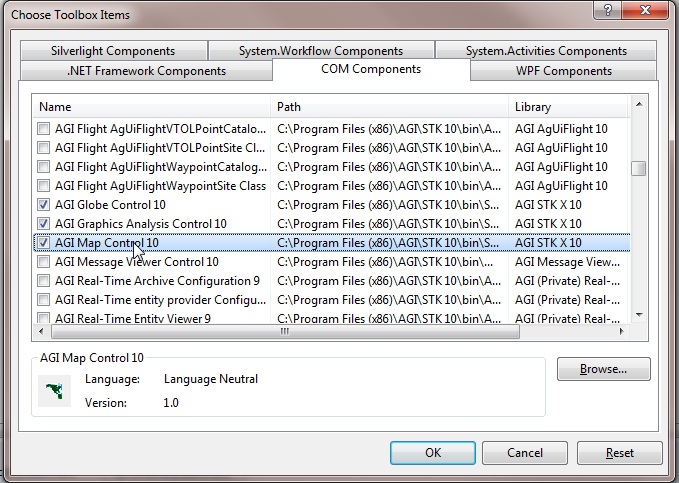Sort list by Path column header
The height and width of the screenshot is (483, 679).
point(390,106)
